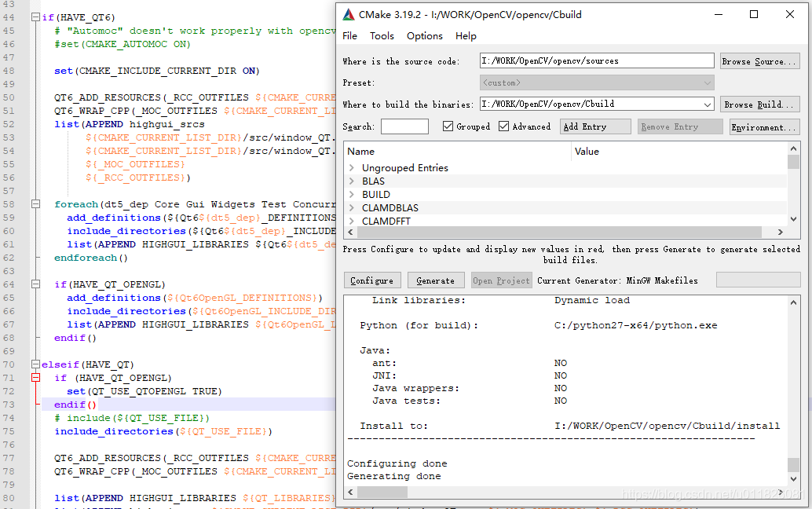Click 'Generating done' text in output log
The image size is (812, 509).
coord(394,476)
